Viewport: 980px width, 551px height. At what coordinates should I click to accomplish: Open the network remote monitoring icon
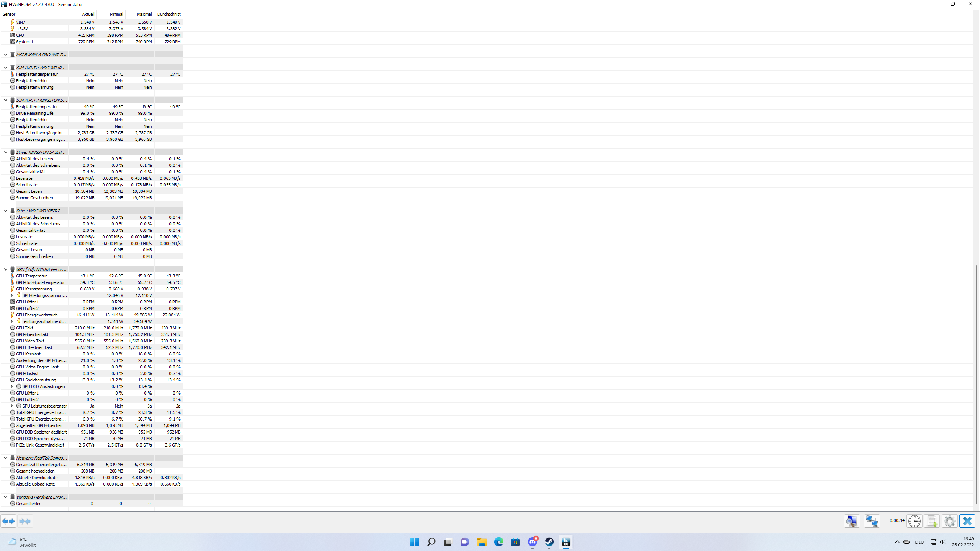872,521
